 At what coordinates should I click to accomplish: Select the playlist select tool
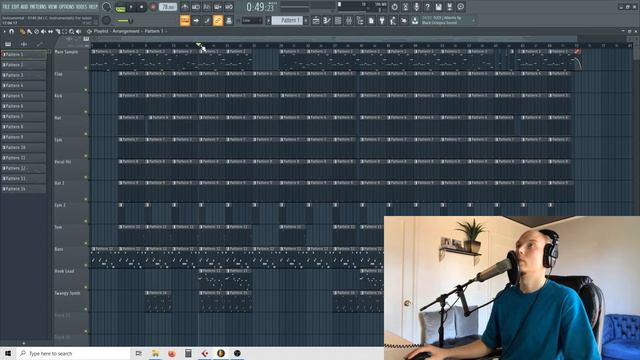64,31
